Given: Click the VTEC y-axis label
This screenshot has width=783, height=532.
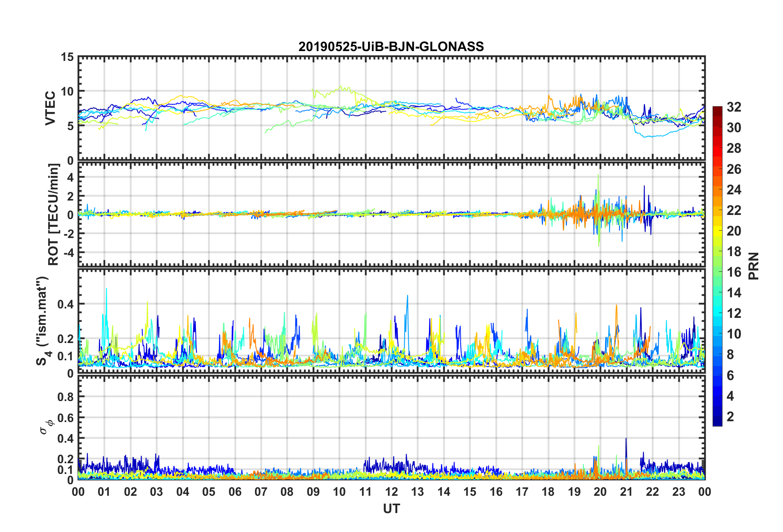Looking at the screenshot, I should pos(50,108).
